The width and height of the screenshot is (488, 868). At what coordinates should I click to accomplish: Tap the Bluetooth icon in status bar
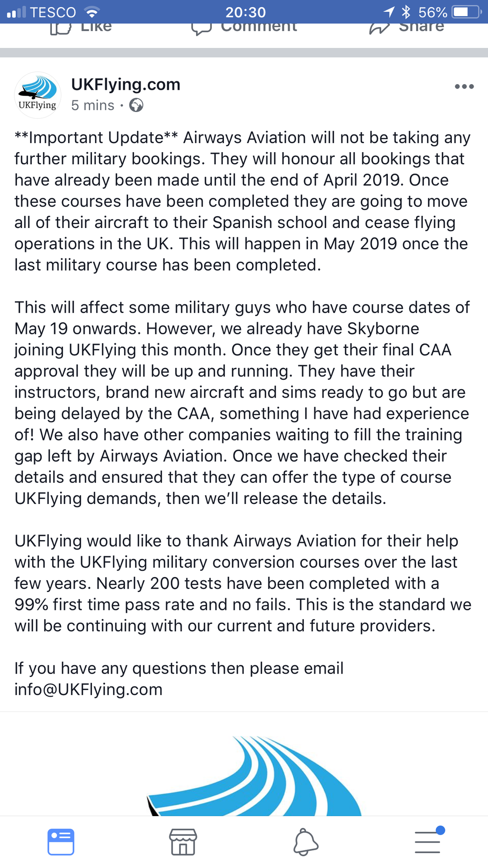406,12
